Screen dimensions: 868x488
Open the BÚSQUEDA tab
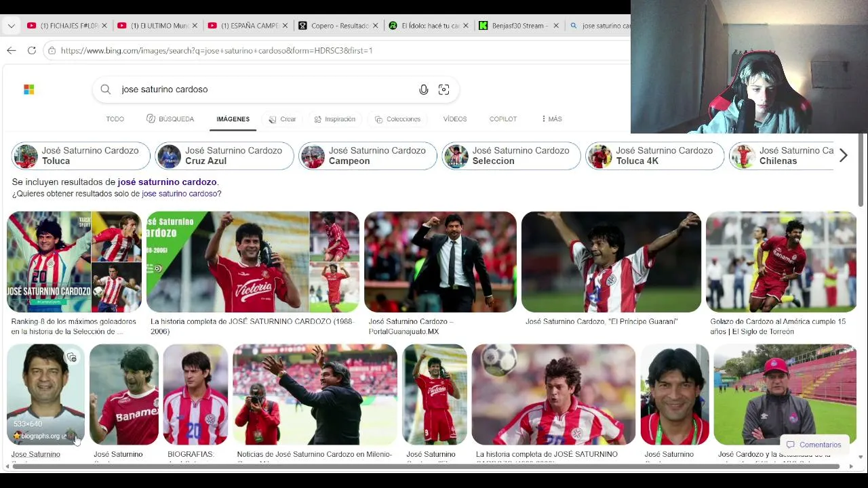(x=170, y=119)
